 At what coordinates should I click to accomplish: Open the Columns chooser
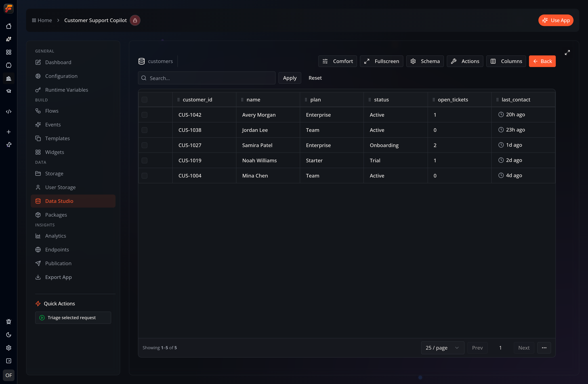506,61
